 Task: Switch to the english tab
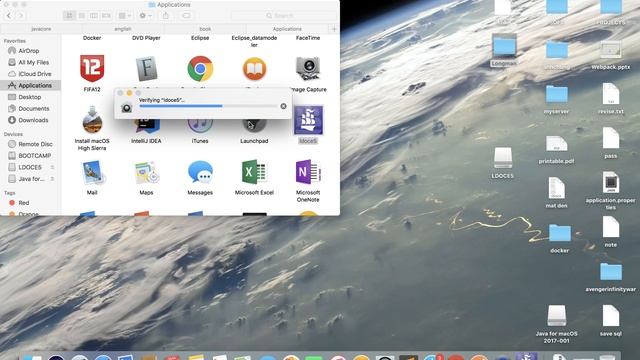[123, 29]
